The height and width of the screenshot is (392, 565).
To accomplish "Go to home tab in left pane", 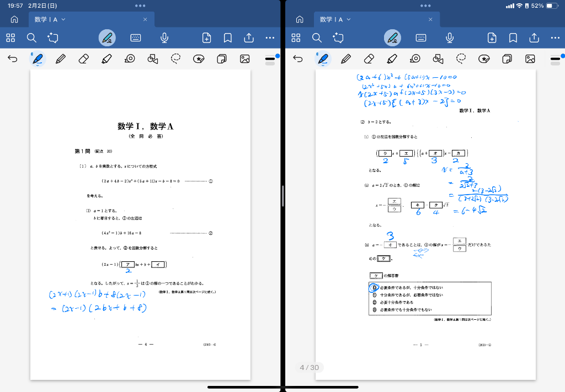I will pyautogui.click(x=14, y=19).
